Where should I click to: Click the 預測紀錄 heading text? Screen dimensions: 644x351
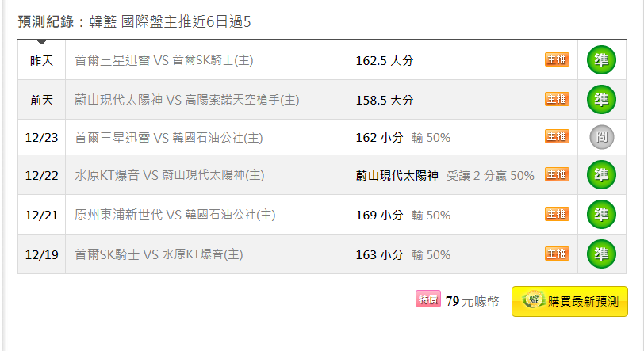46,21
